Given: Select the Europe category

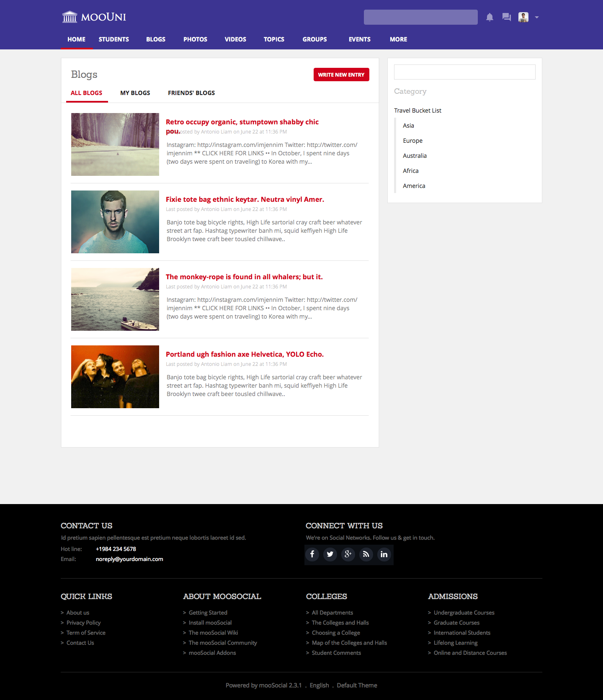Looking at the screenshot, I should [412, 141].
